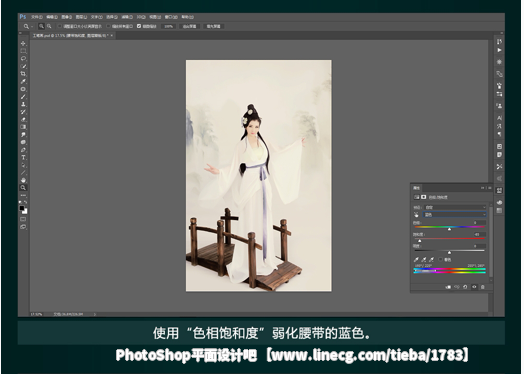Select the Lasso tool
The width and height of the screenshot is (524, 374).
point(23,58)
